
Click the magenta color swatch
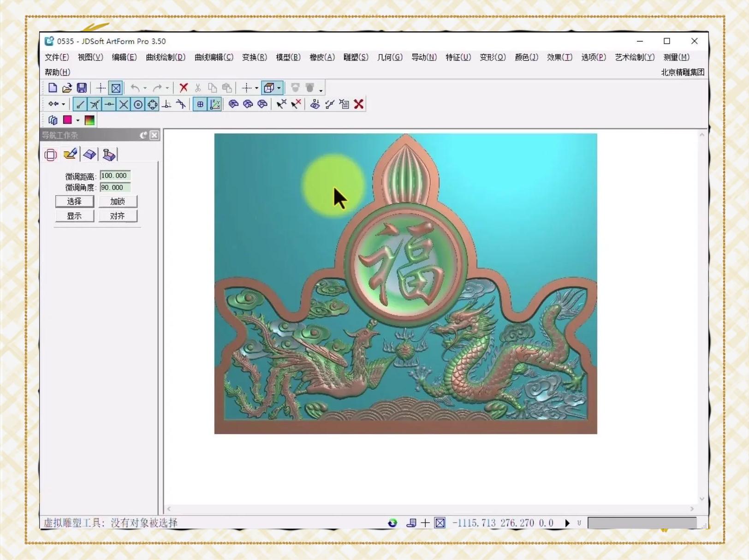67,120
